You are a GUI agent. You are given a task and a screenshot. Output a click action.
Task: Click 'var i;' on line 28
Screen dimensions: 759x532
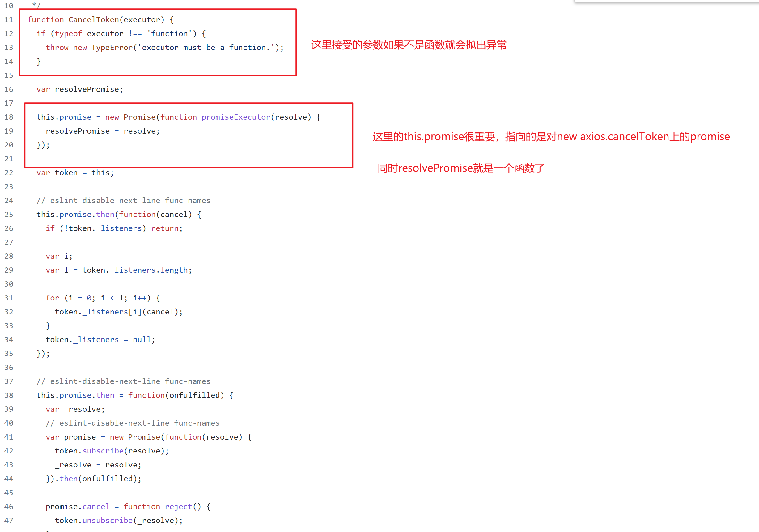[x=59, y=256]
